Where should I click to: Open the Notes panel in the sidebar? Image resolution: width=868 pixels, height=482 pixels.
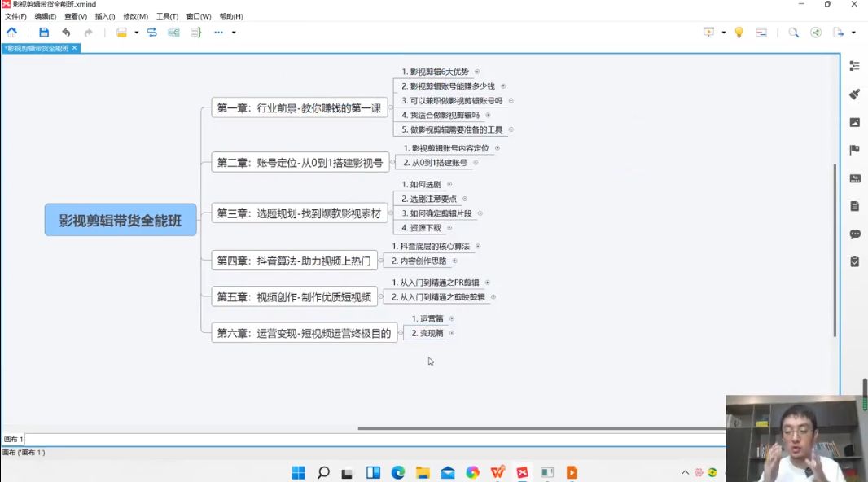tap(855, 206)
